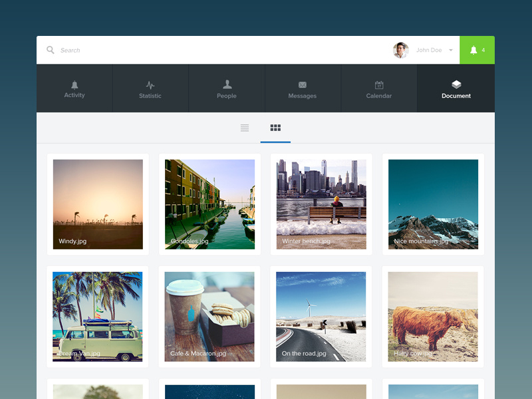The height and width of the screenshot is (399, 532).
Task: Switch to the Calendar tab label
Action: [379, 96]
